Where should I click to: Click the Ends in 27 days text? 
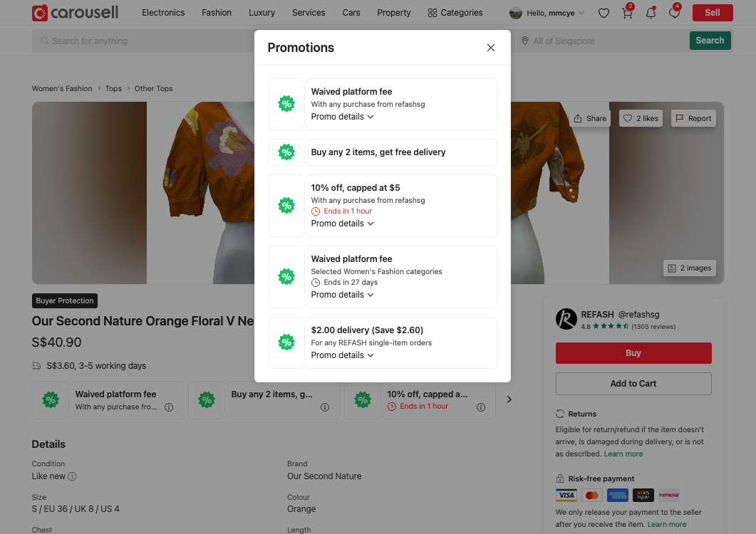click(x=351, y=283)
